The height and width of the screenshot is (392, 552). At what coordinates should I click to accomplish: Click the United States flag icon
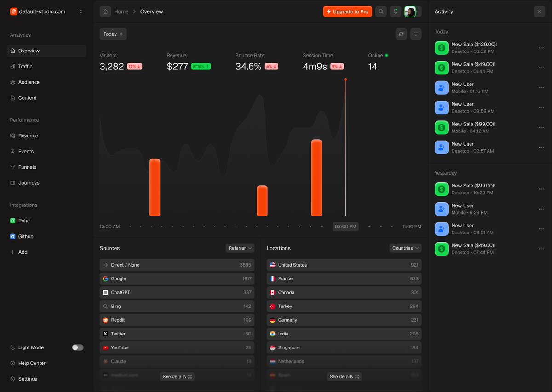[272, 265]
